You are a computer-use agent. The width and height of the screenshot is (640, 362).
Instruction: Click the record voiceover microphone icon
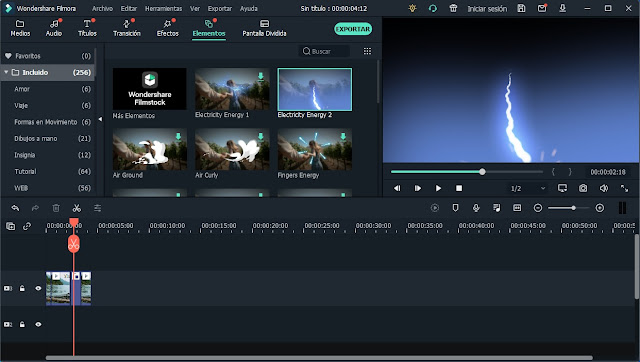coord(476,208)
